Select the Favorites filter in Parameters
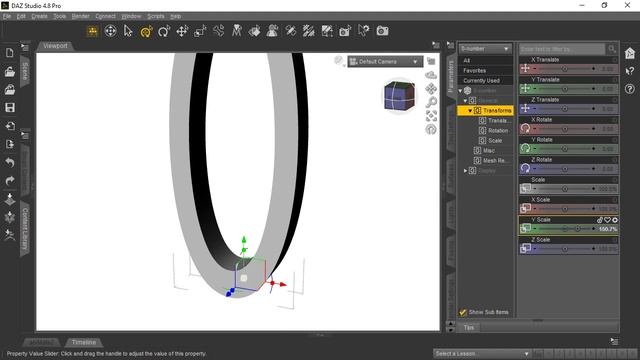 pos(485,71)
